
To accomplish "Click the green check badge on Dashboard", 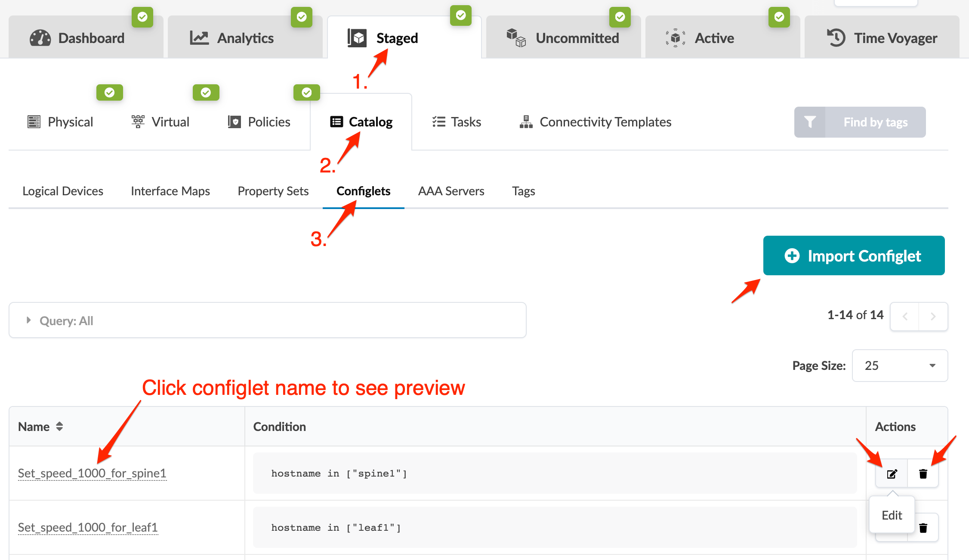I will click(x=142, y=17).
